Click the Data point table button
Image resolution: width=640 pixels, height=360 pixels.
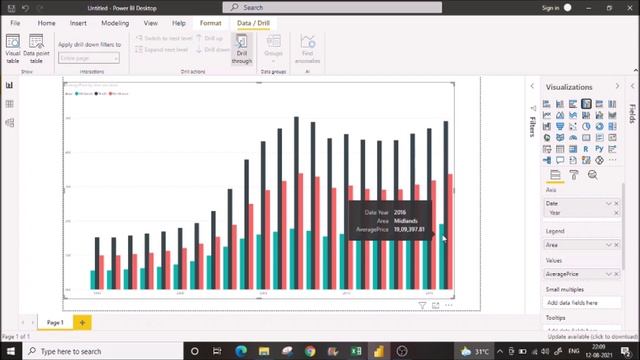(36, 49)
